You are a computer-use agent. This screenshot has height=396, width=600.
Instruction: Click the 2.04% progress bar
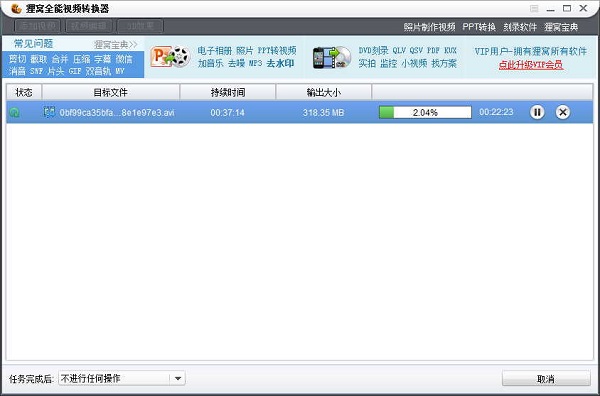pos(425,112)
